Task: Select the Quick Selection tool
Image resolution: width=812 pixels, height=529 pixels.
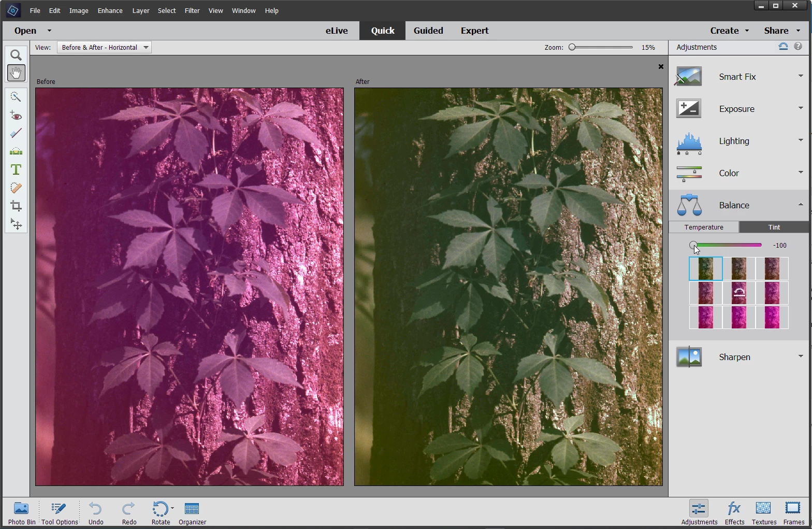Action: (16, 97)
